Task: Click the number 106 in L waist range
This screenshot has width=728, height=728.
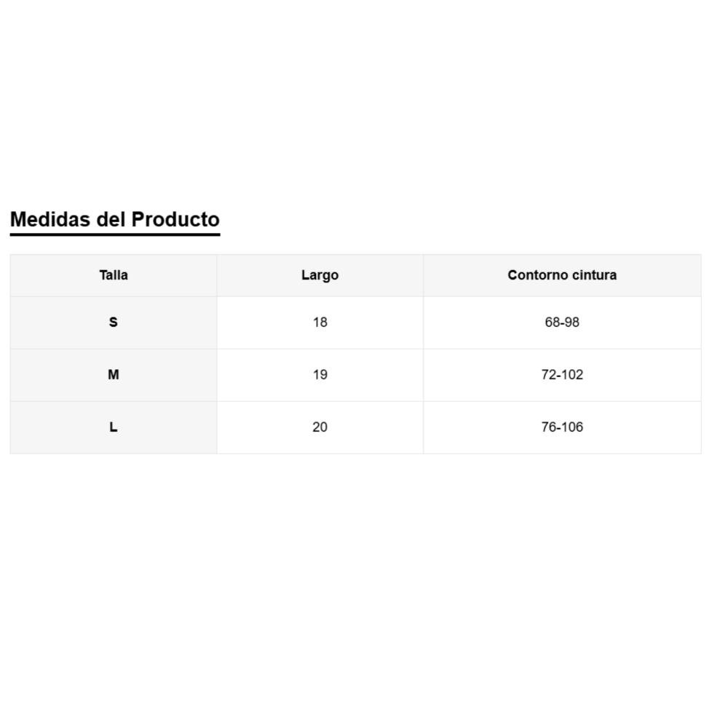Action: coord(572,427)
